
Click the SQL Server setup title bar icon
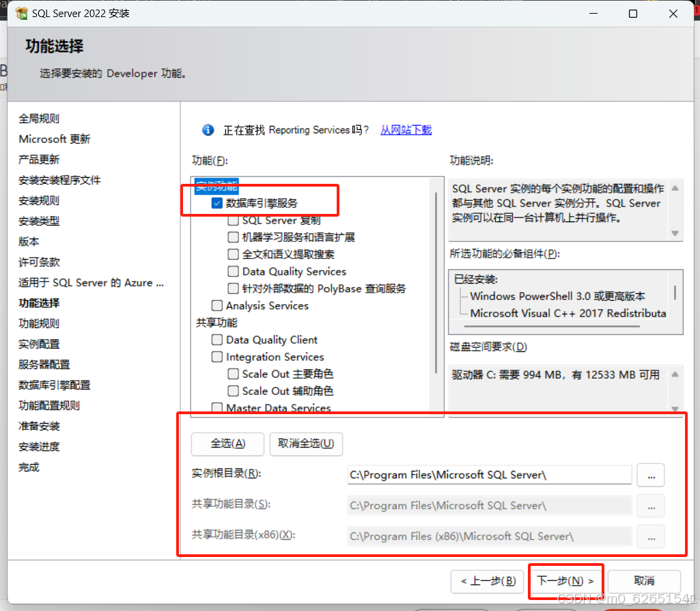click(x=21, y=14)
